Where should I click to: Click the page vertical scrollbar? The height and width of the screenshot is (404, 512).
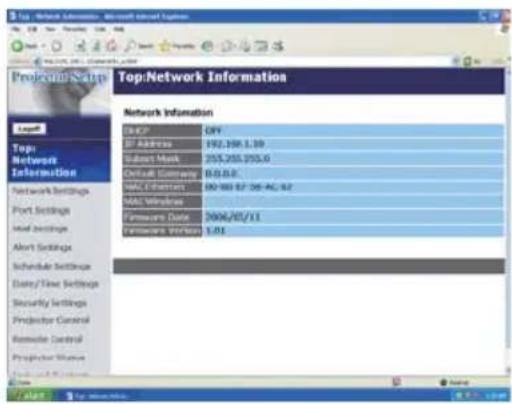[x=509, y=220]
